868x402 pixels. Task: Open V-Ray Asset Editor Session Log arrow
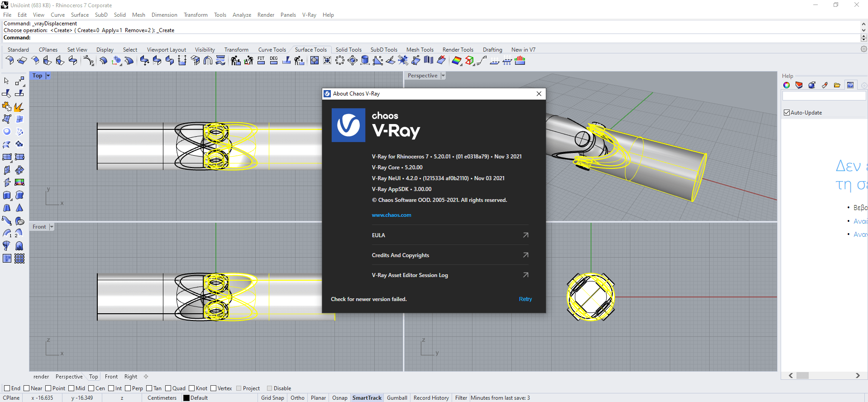tap(525, 275)
